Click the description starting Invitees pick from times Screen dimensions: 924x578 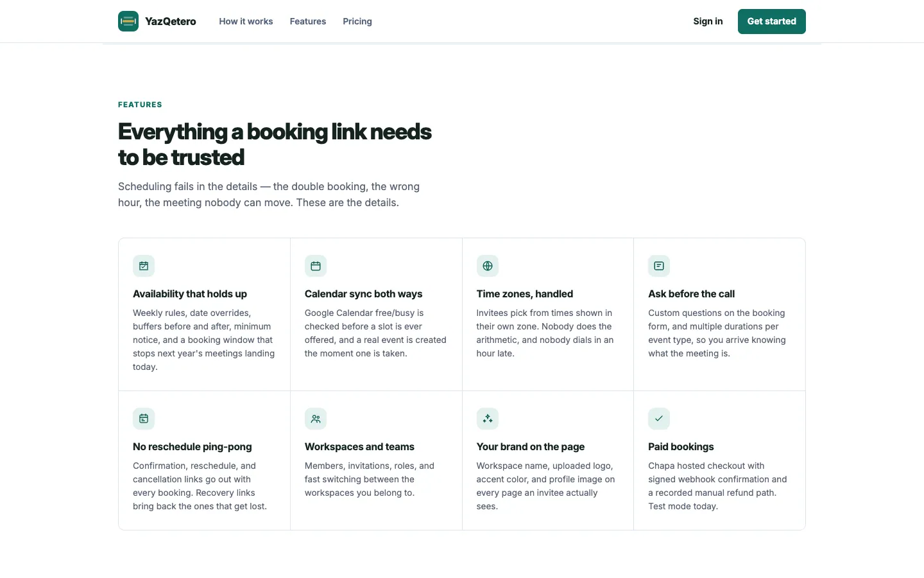coord(545,333)
